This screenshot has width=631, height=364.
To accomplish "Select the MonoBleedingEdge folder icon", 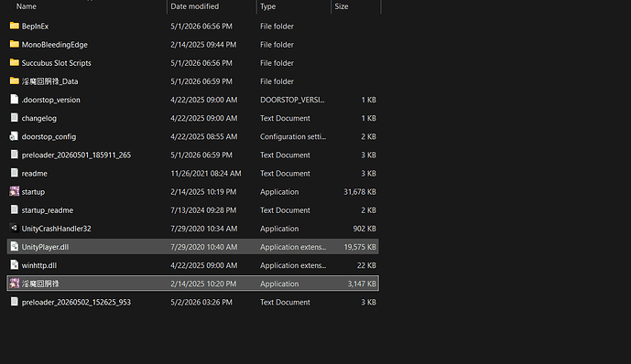I will click(14, 44).
